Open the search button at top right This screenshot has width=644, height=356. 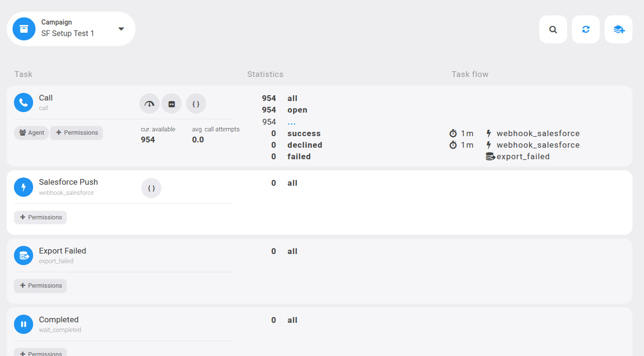point(553,29)
